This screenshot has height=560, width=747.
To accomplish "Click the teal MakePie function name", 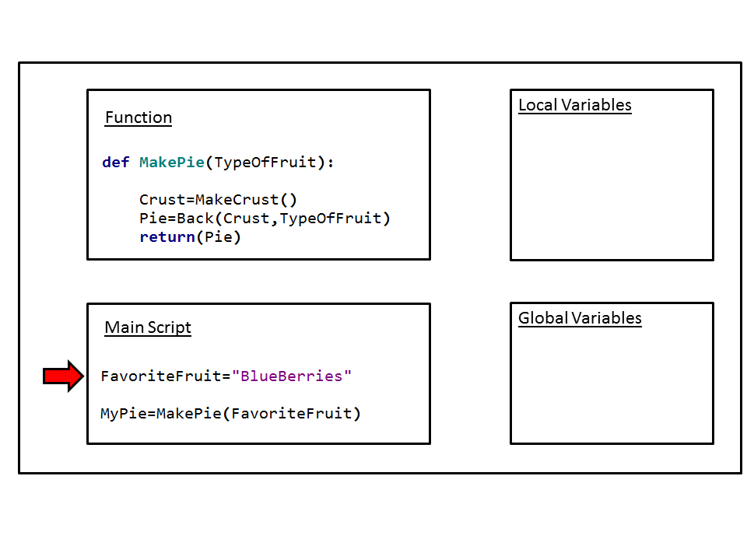I will pos(171,163).
